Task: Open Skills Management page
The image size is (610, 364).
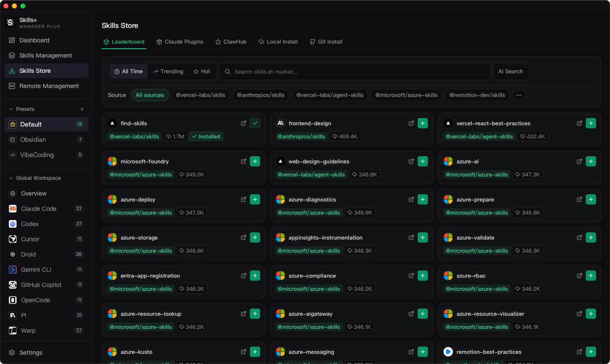Action: click(47, 55)
